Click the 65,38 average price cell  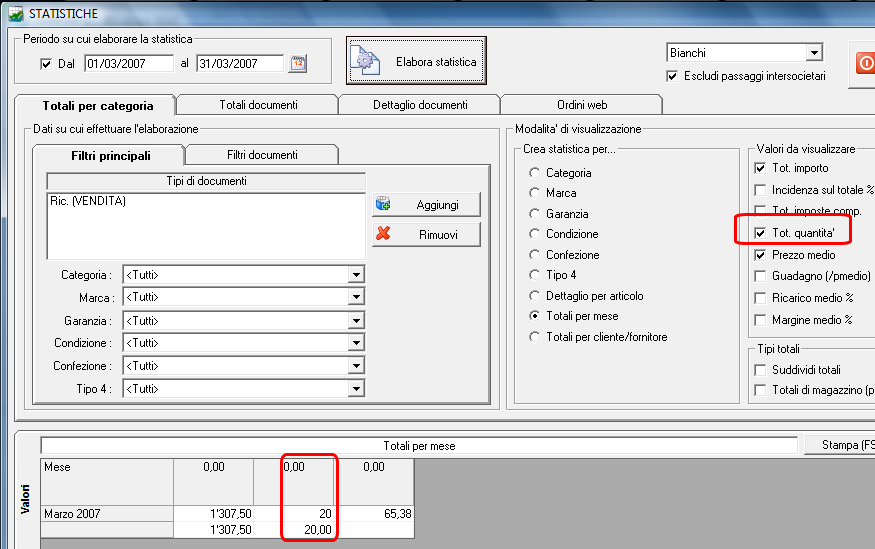click(374, 513)
